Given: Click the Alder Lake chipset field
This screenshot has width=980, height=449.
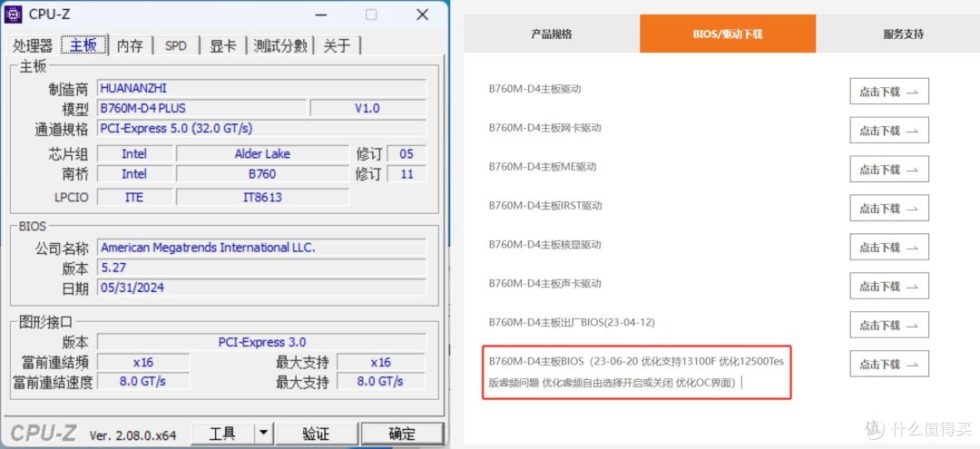Looking at the screenshot, I should [x=262, y=153].
